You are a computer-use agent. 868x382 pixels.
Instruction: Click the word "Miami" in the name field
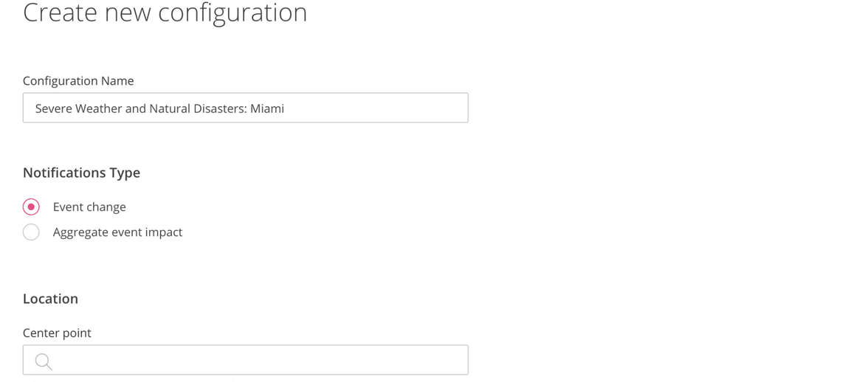tap(267, 108)
